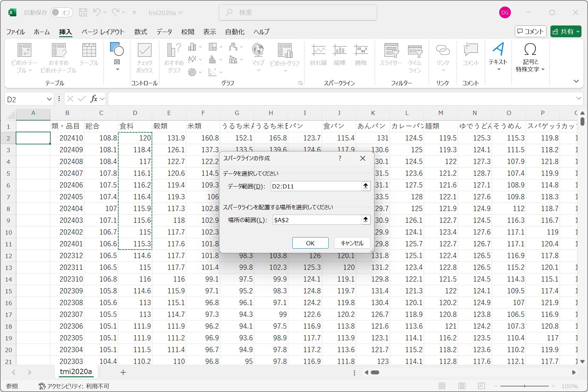Switch to 数式 tab
This screenshot has width=588, height=392.
140,32
